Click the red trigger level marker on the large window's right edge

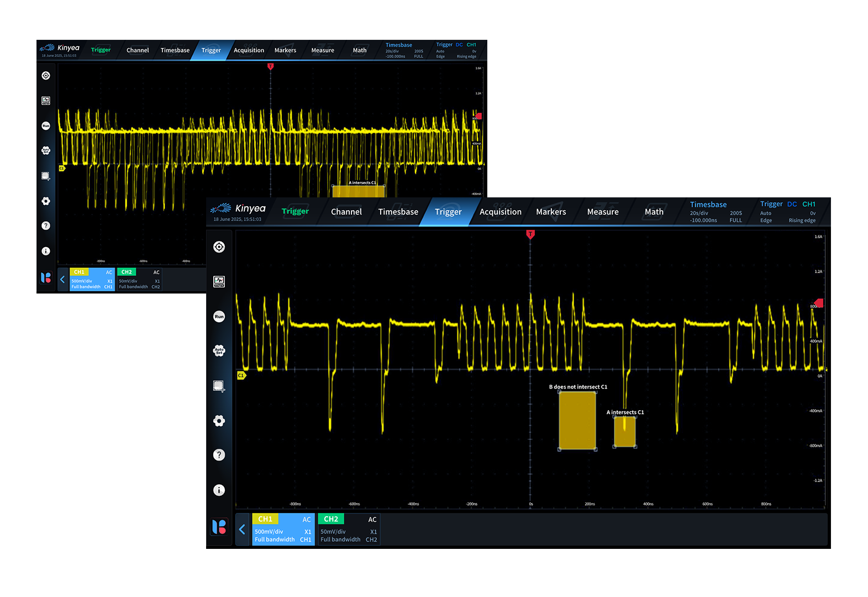[x=819, y=303]
